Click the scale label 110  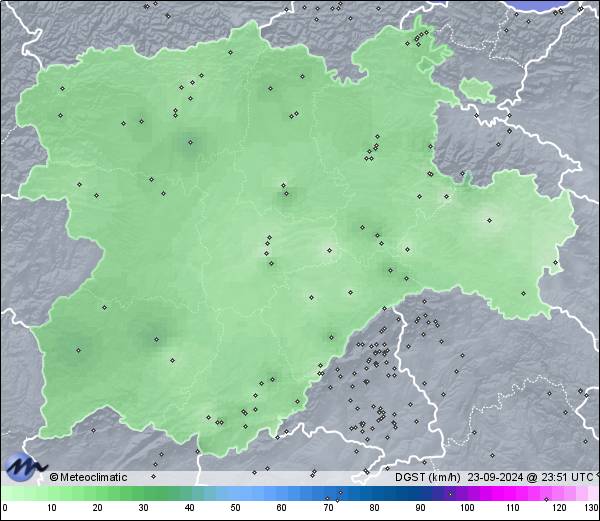click(x=513, y=508)
